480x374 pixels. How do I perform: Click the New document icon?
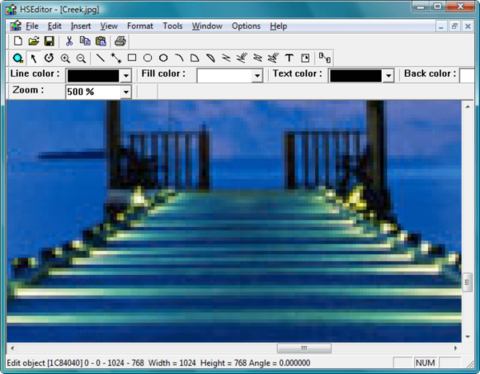18,41
